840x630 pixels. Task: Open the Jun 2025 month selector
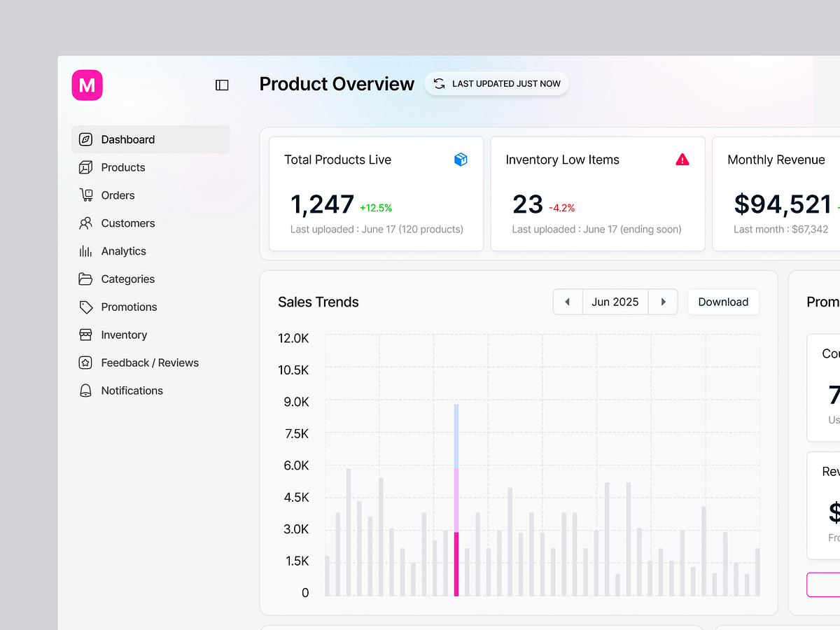tap(615, 302)
